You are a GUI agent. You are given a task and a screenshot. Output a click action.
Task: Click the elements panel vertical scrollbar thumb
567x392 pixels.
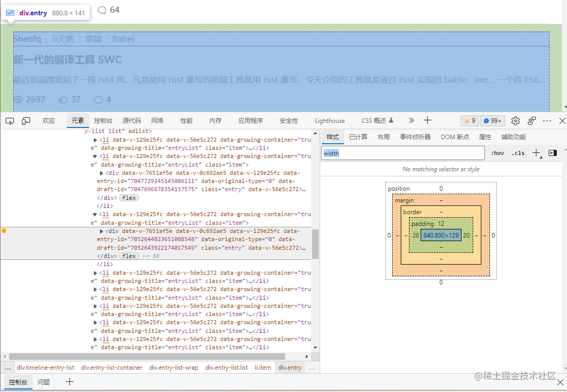click(315, 244)
